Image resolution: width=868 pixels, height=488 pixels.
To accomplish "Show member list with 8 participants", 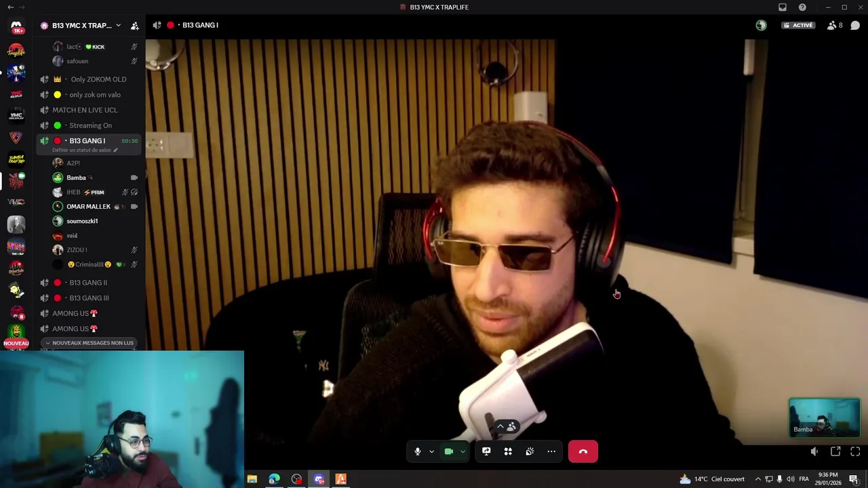I will [x=835, y=25].
